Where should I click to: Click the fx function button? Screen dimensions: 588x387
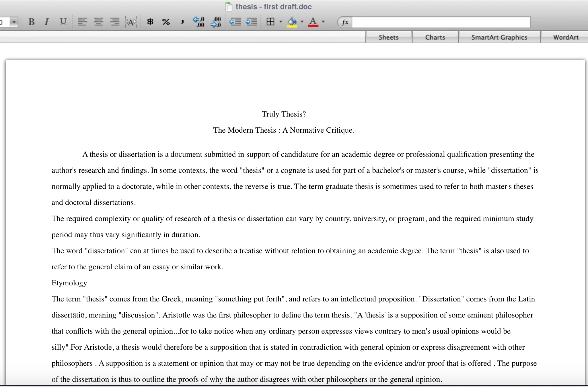click(x=345, y=22)
